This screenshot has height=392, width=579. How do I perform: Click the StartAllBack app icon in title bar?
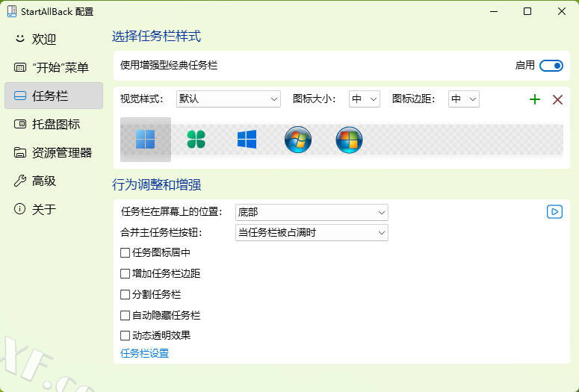12,11
